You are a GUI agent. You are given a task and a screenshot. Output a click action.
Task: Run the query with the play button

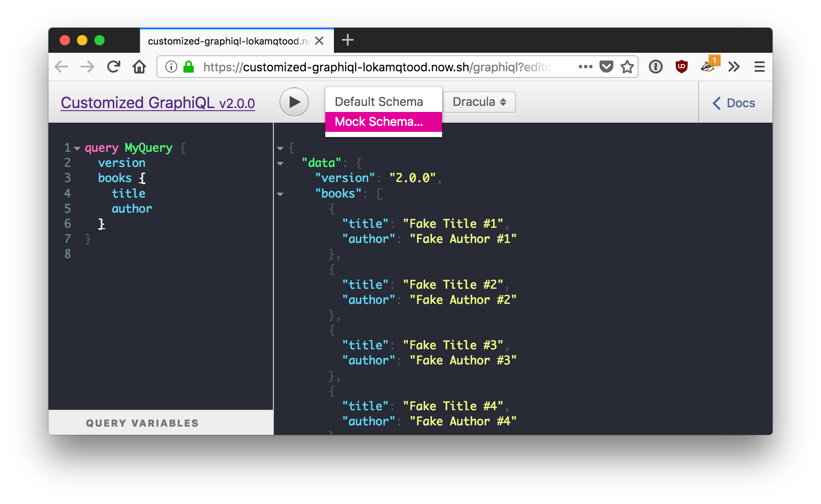pos(294,102)
